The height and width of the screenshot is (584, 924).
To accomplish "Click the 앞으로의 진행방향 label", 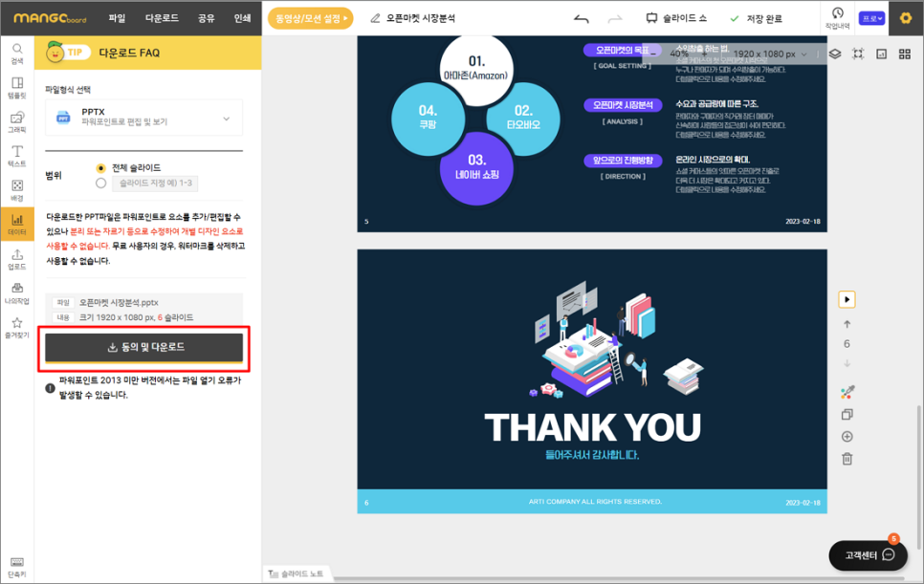I will pos(623,161).
